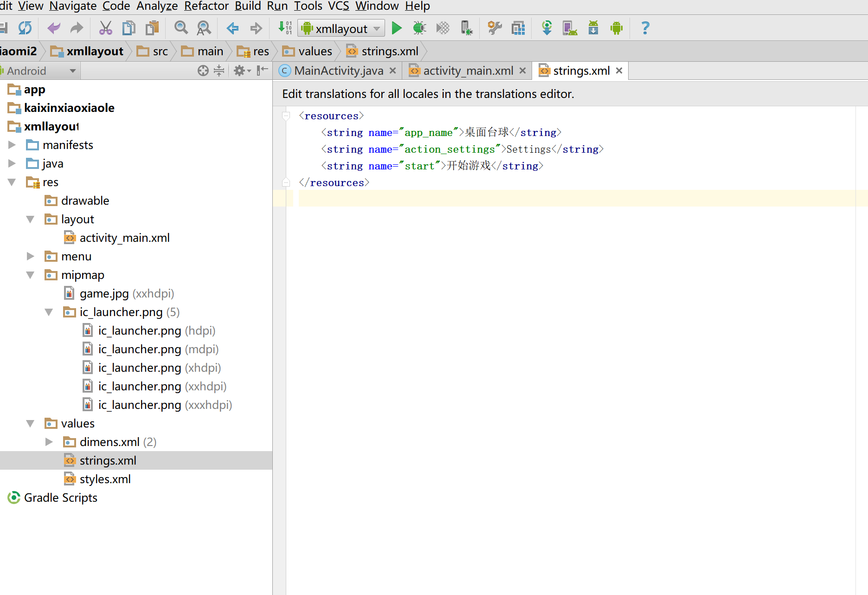Image resolution: width=868 pixels, height=595 pixels.
Task: Open project panel gear settings dropdown
Action: pyautogui.click(x=242, y=71)
